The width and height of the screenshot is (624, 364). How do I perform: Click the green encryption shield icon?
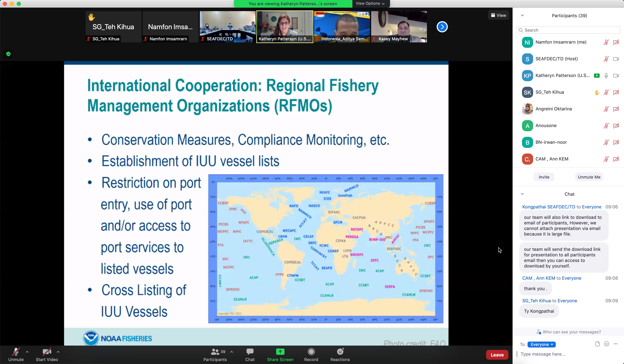[x=8, y=54]
